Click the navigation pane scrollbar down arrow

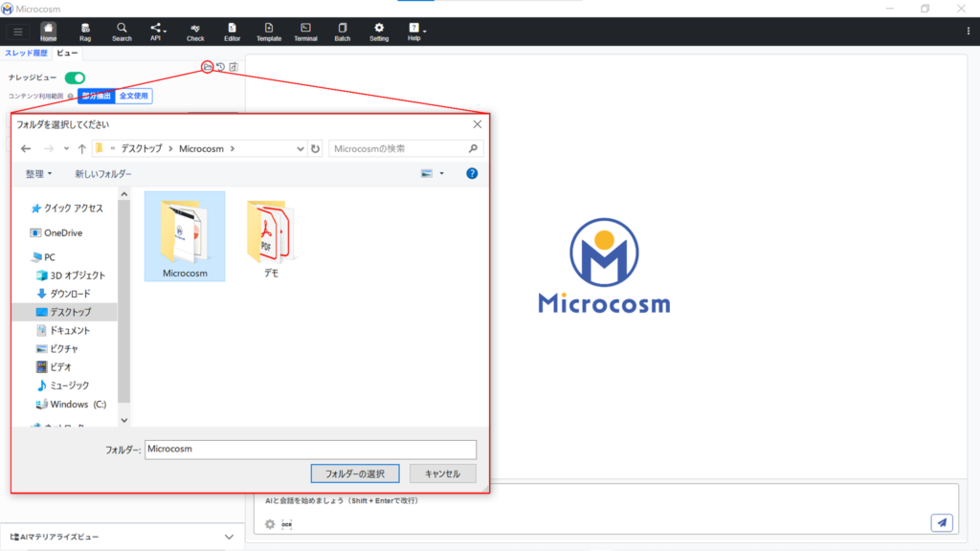point(123,421)
